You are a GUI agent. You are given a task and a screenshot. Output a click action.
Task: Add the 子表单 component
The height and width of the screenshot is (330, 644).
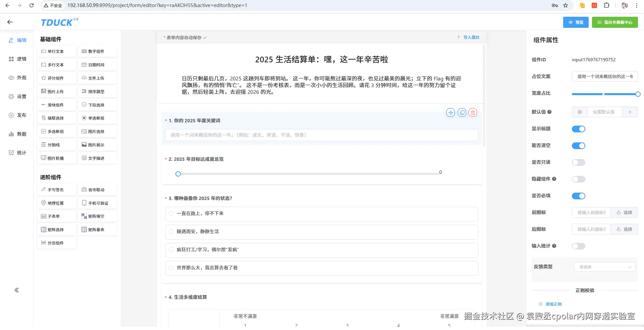(x=57, y=216)
